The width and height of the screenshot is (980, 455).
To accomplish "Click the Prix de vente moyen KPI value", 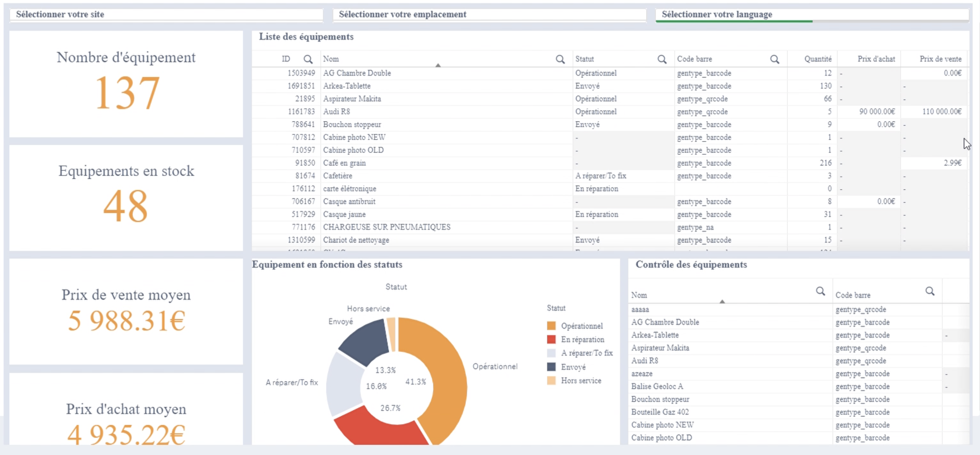I will tap(126, 320).
